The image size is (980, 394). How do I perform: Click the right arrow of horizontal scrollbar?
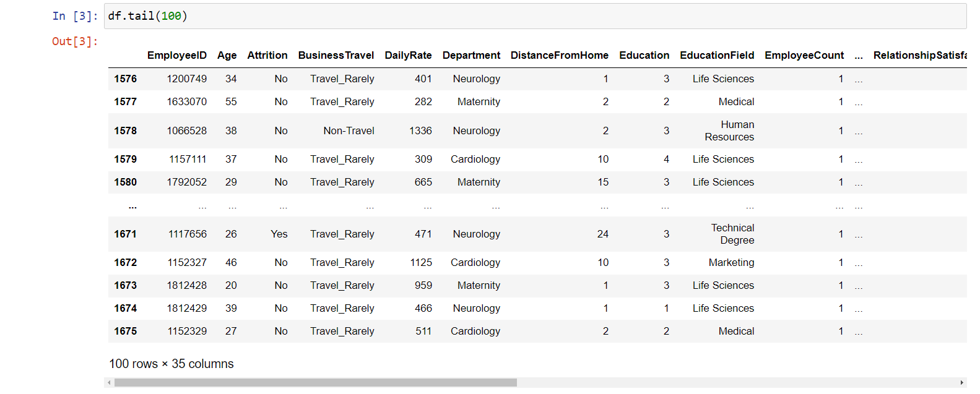point(962,383)
